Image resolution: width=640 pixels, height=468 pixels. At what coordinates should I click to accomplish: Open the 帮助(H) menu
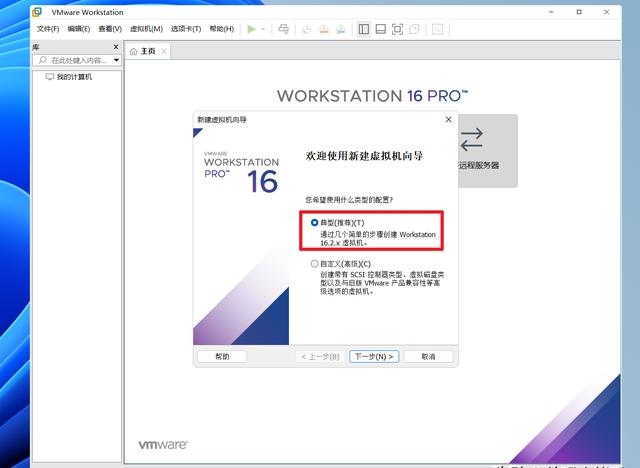[x=222, y=29]
